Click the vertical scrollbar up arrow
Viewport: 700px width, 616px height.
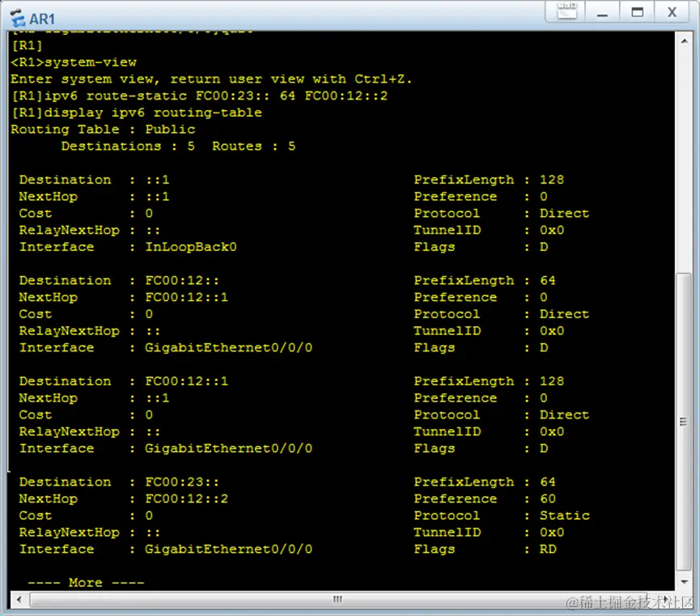tap(684, 41)
